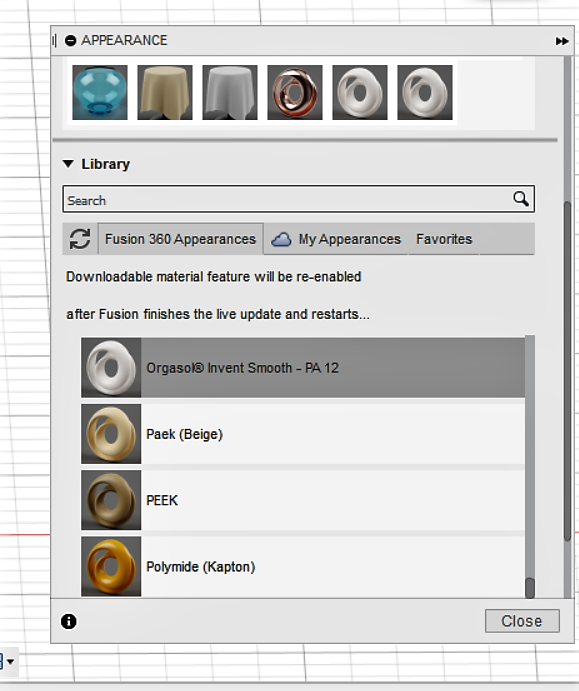The width and height of the screenshot is (579, 691).
Task: Click the PEEK preview thumbnail
Action: click(111, 500)
